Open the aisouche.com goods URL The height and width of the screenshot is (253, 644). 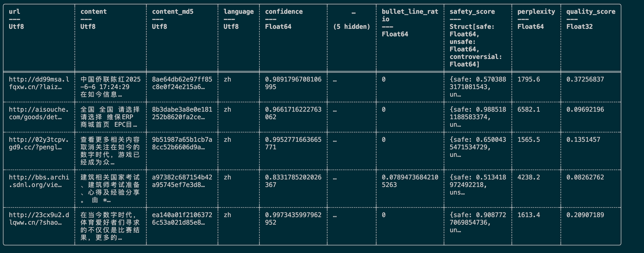[x=37, y=113]
